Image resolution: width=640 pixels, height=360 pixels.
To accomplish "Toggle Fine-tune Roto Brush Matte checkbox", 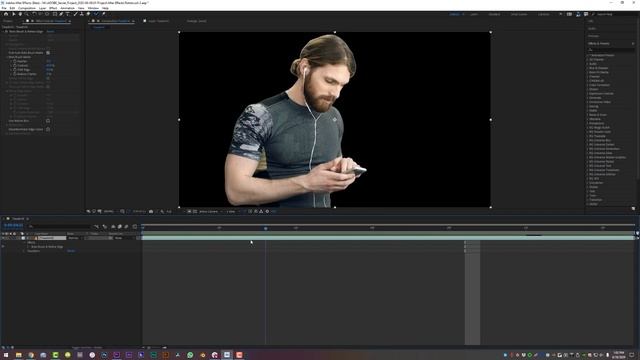I will tap(48, 53).
